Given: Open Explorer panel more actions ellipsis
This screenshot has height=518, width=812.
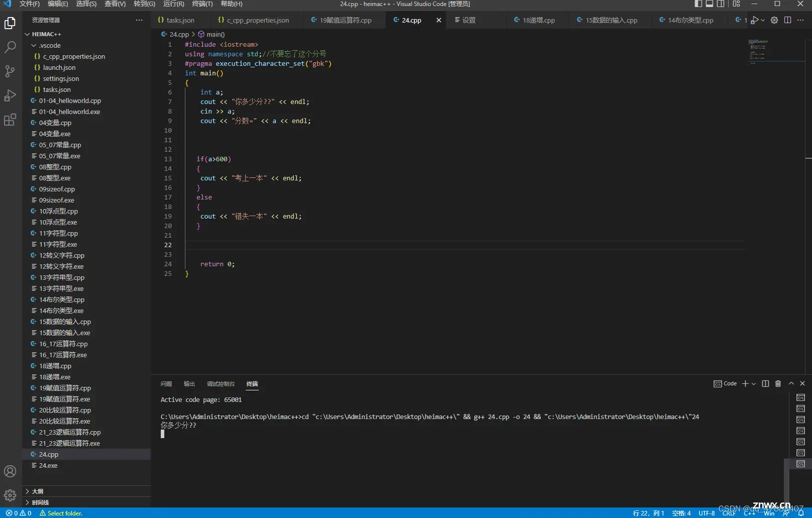Looking at the screenshot, I should 139,20.
